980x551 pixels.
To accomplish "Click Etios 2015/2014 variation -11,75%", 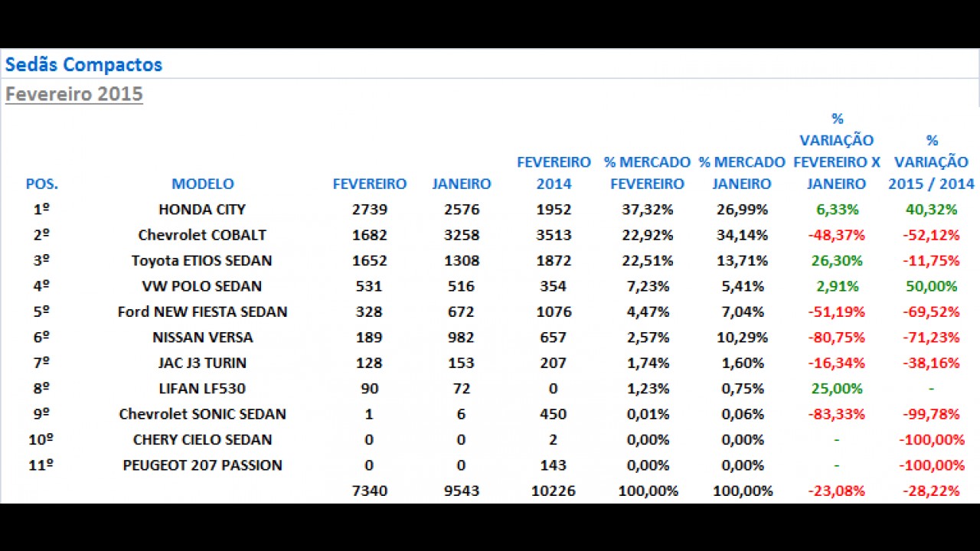I will 931,261.
